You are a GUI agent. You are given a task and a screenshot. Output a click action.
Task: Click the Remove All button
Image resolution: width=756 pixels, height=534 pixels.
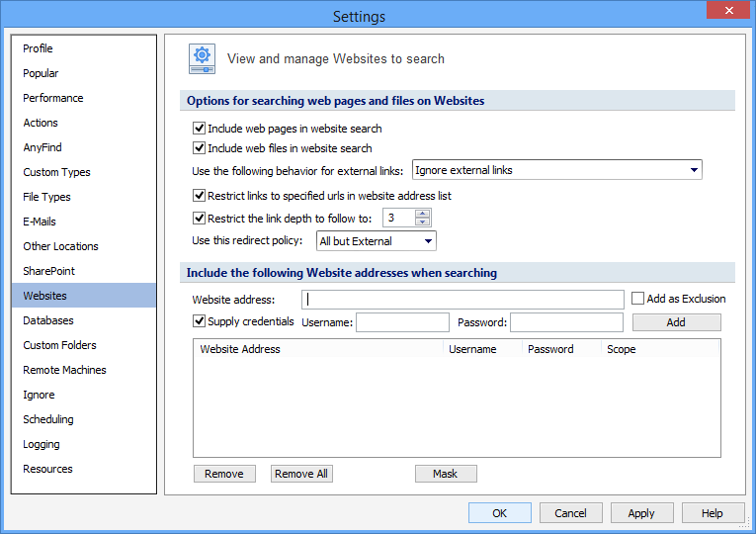301,474
